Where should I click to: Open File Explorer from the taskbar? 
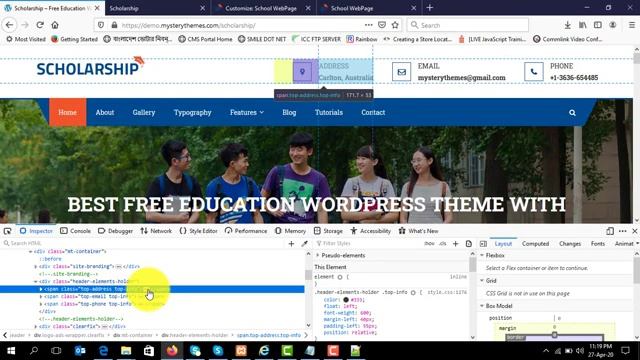(126, 351)
